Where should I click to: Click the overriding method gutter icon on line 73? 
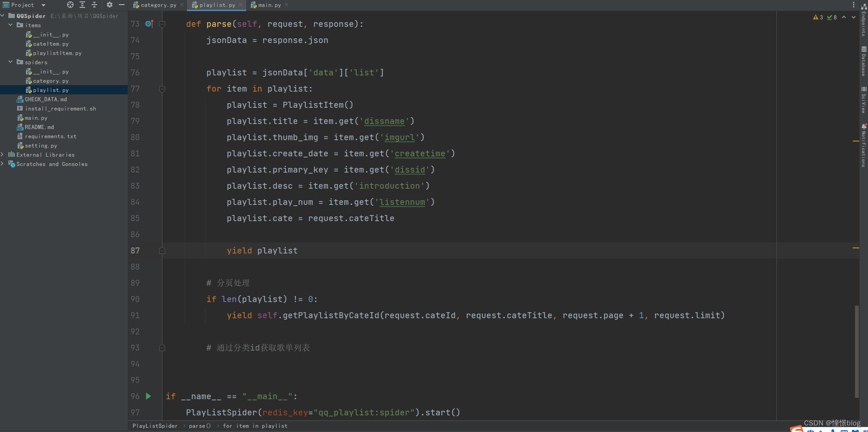point(149,24)
